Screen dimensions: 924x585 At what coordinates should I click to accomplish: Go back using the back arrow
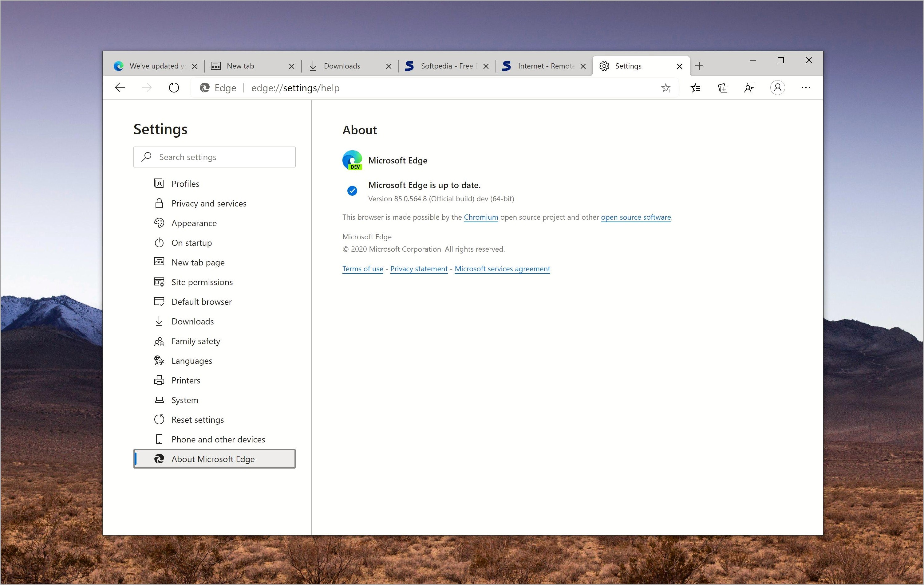coord(120,88)
